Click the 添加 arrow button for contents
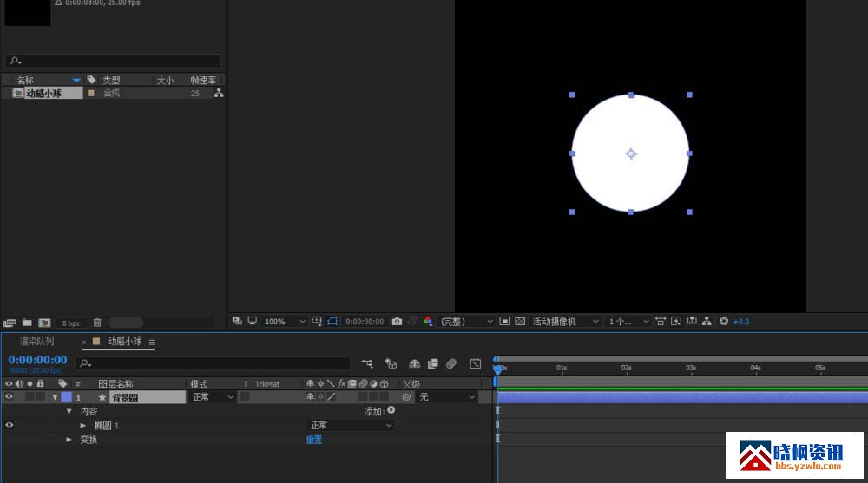This screenshot has height=483, width=868. (391, 410)
